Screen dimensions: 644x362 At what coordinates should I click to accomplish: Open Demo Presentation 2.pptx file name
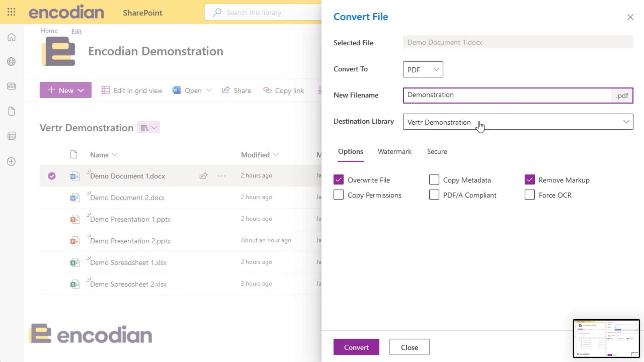click(130, 241)
